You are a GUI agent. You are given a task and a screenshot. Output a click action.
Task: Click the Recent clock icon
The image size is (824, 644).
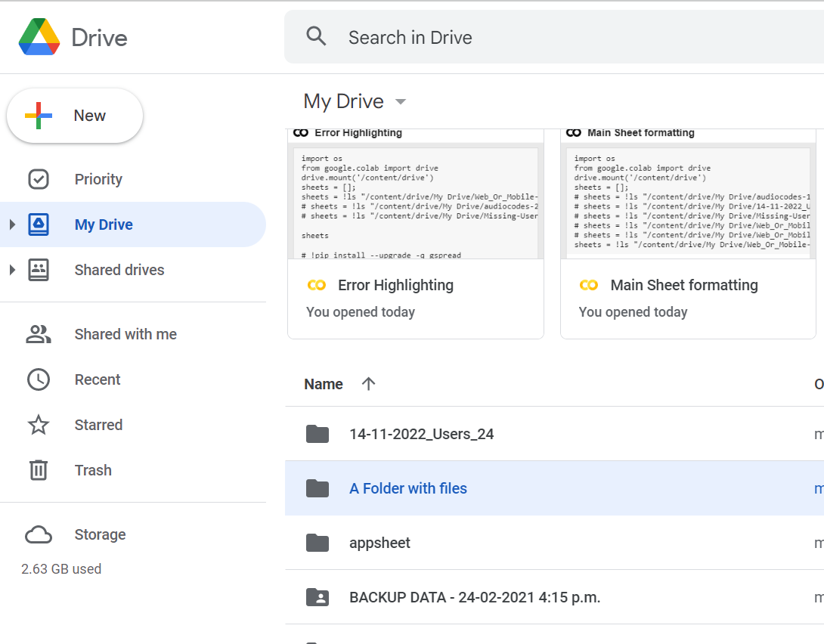(x=39, y=379)
